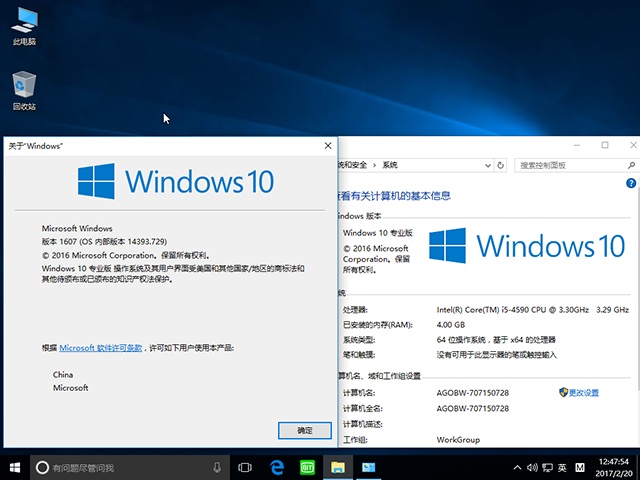
Task: Click the Task View taskbar icon
Action: pyautogui.click(x=246, y=467)
